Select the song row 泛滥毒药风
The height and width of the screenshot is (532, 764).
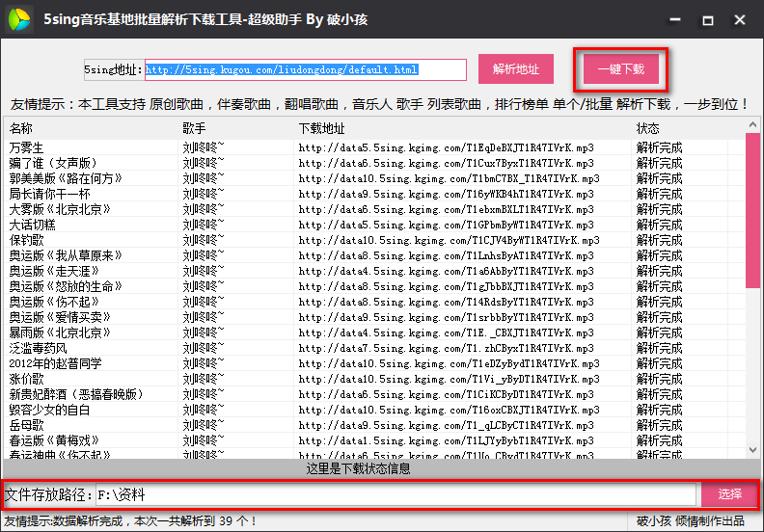(374, 348)
